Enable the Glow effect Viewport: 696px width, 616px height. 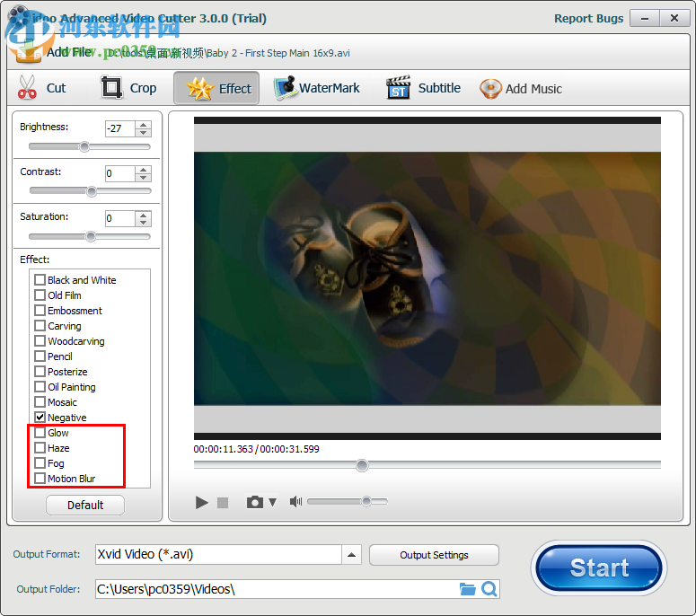(40, 433)
